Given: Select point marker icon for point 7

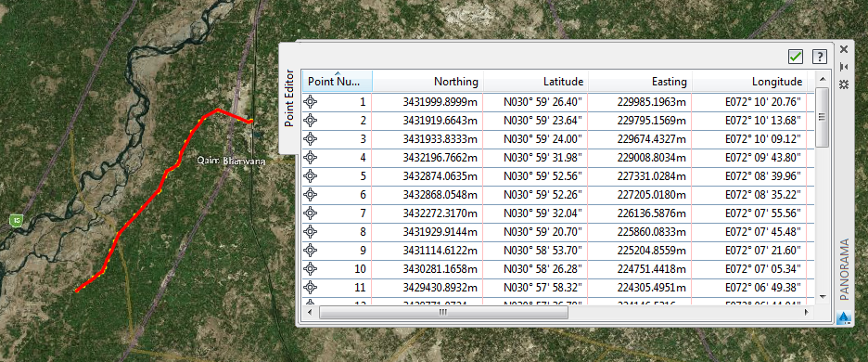Looking at the screenshot, I should (x=311, y=213).
